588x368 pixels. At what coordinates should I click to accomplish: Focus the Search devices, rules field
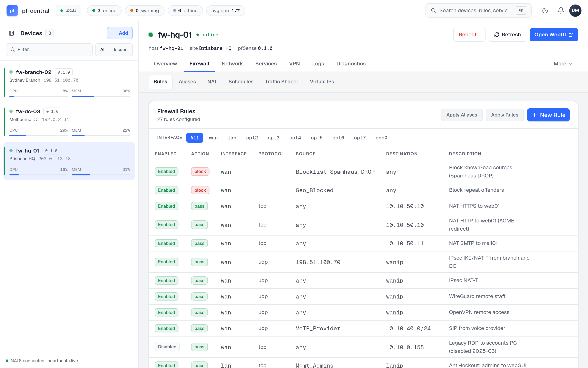[x=478, y=10]
